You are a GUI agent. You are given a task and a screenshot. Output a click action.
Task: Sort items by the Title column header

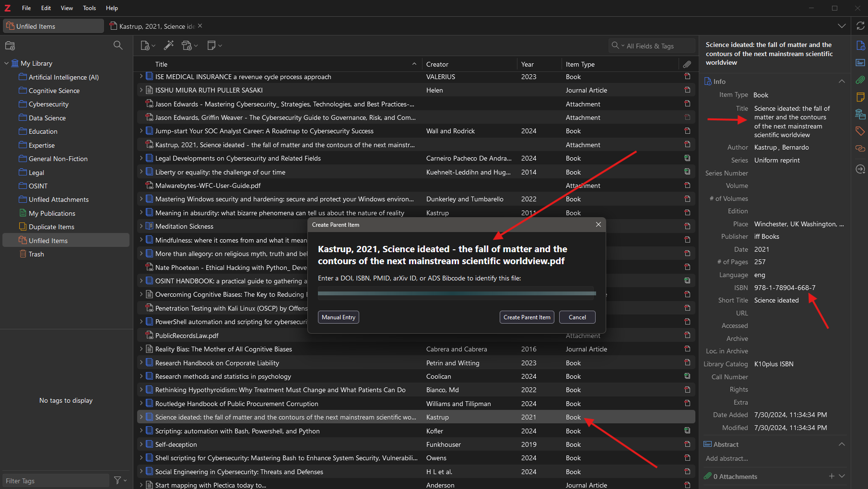coord(286,64)
